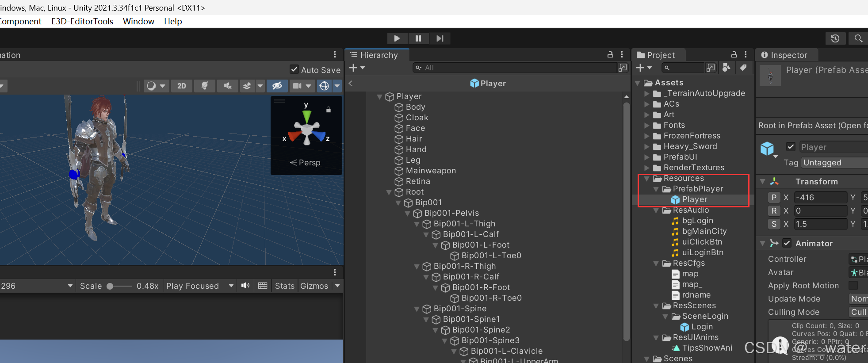The width and height of the screenshot is (868, 363).
Task: Toggle Gizmos globe icon in Scene toolbar
Action: [x=324, y=86]
